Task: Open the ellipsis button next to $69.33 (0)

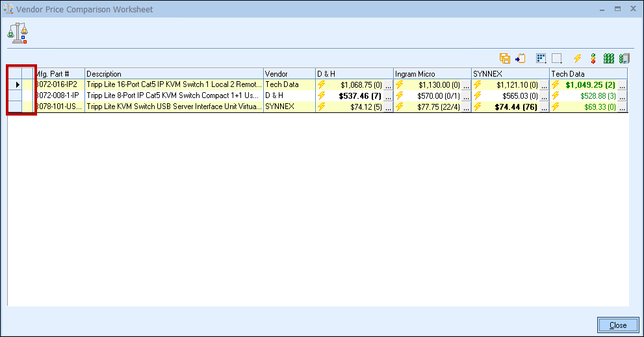Action: point(623,107)
